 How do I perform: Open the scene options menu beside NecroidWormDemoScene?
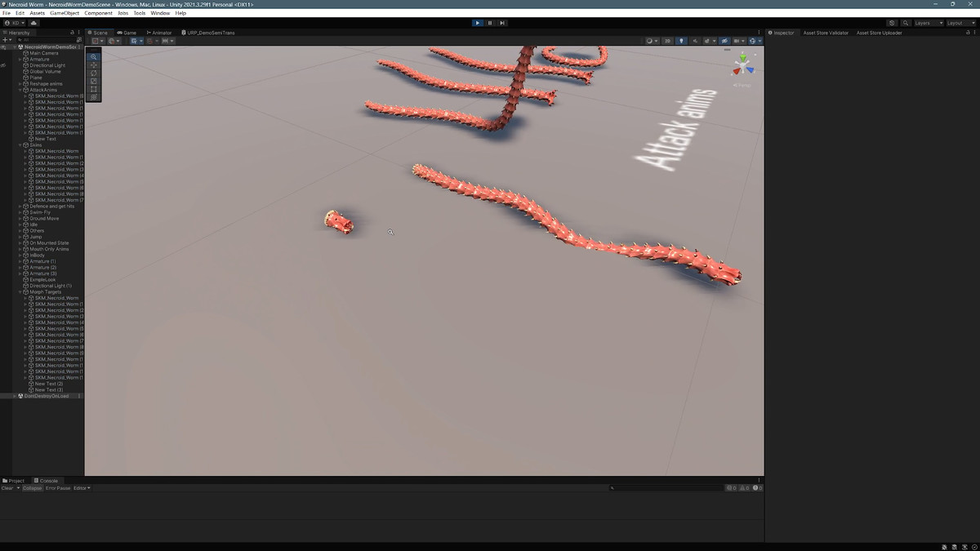(x=78, y=47)
